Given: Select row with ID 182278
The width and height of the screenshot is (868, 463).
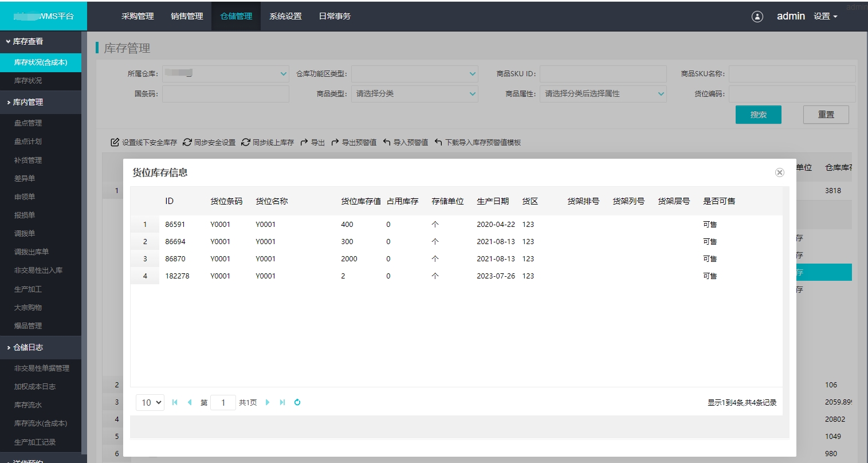Looking at the screenshot, I should [456, 276].
